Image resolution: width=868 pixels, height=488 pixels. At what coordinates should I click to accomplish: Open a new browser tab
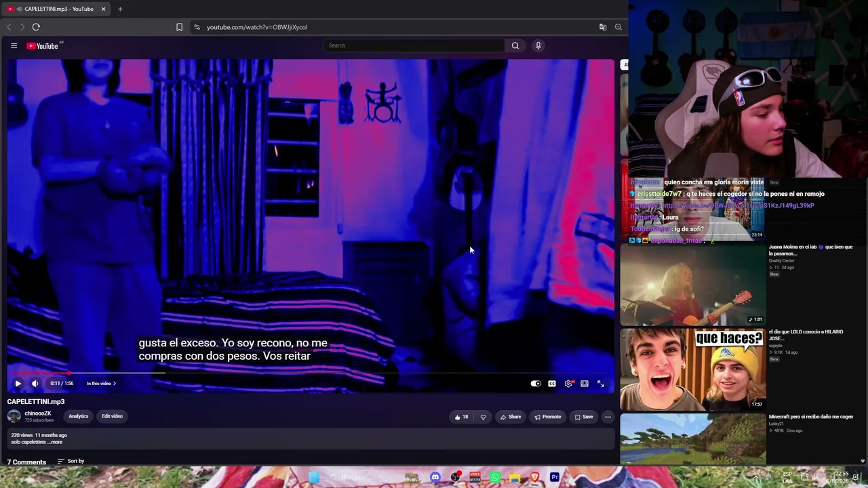[120, 9]
